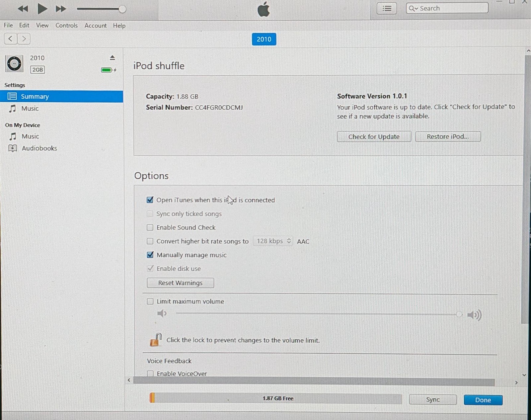Go forward with right chevron button
Image resolution: width=531 pixels, height=420 pixels.
(x=24, y=39)
